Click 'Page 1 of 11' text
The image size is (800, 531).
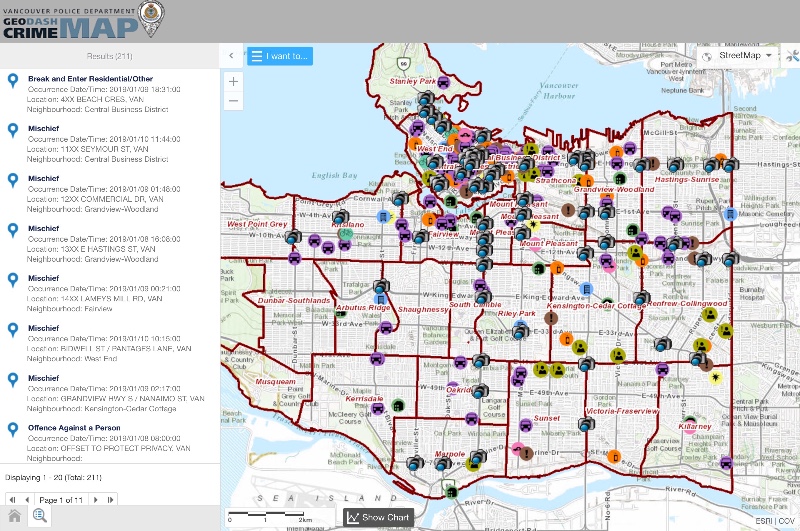click(x=61, y=500)
